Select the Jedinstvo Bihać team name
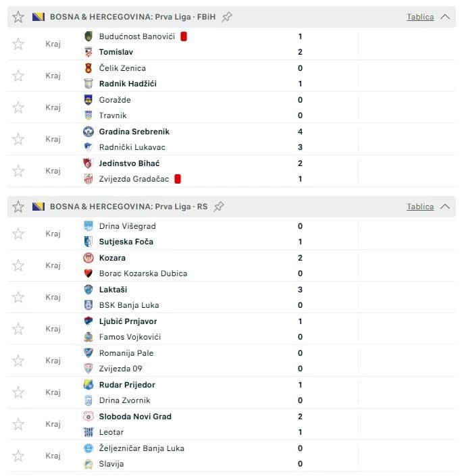 [130, 163]
